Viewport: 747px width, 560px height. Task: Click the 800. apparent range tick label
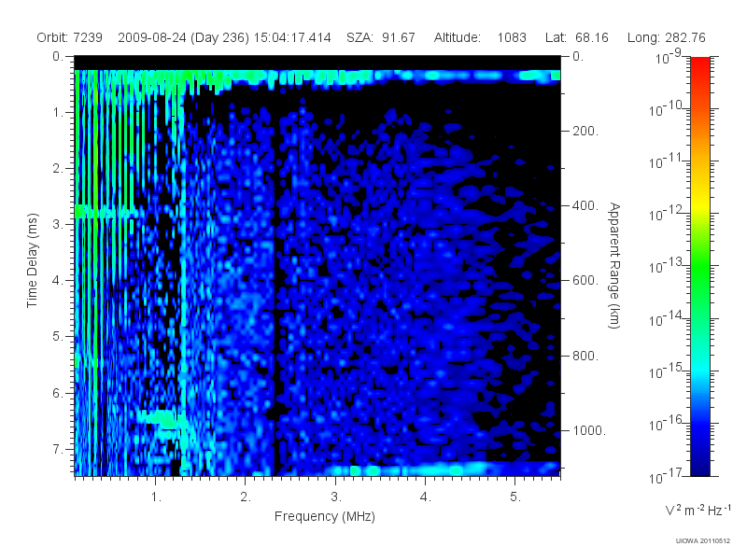pyautogui.click(x=585, y=356)
